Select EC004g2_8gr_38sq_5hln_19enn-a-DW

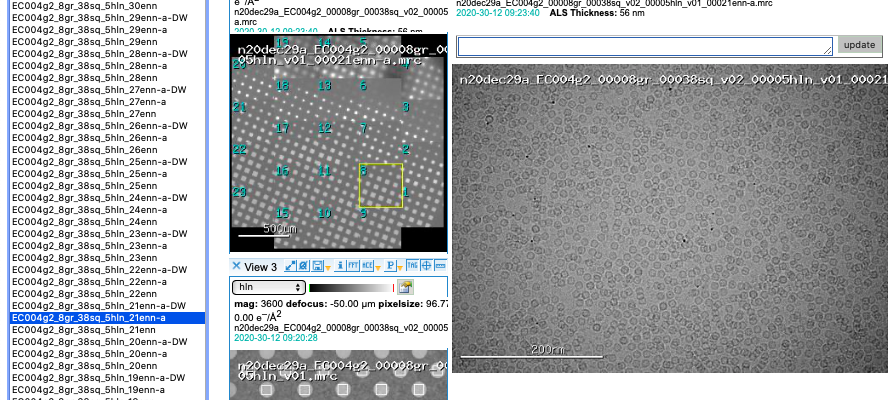pos(107,378)
